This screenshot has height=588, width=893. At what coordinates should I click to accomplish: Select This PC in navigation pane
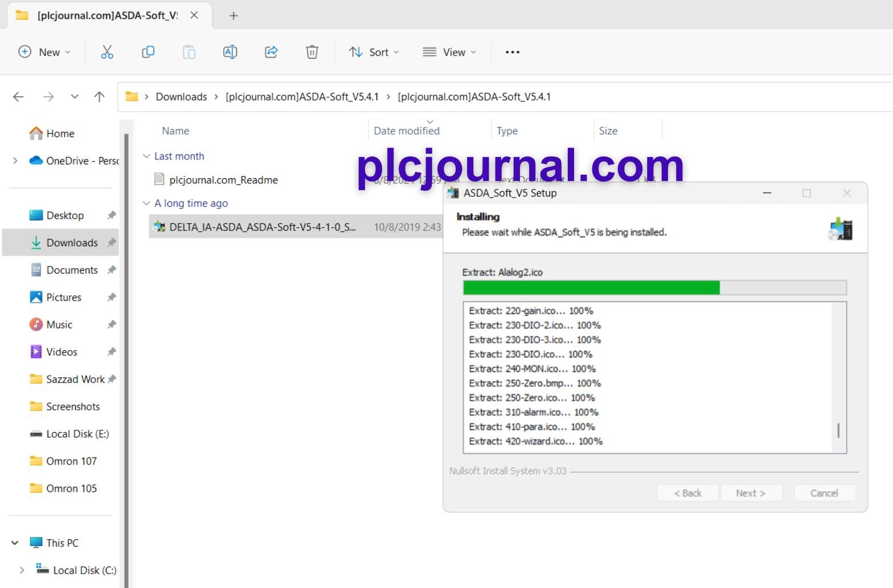click(54, 543)
